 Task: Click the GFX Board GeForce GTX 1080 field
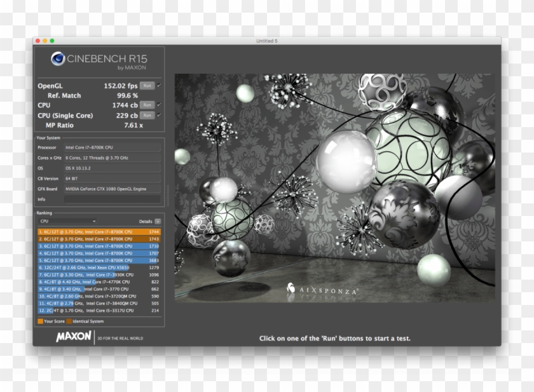(x=112, y=189)
